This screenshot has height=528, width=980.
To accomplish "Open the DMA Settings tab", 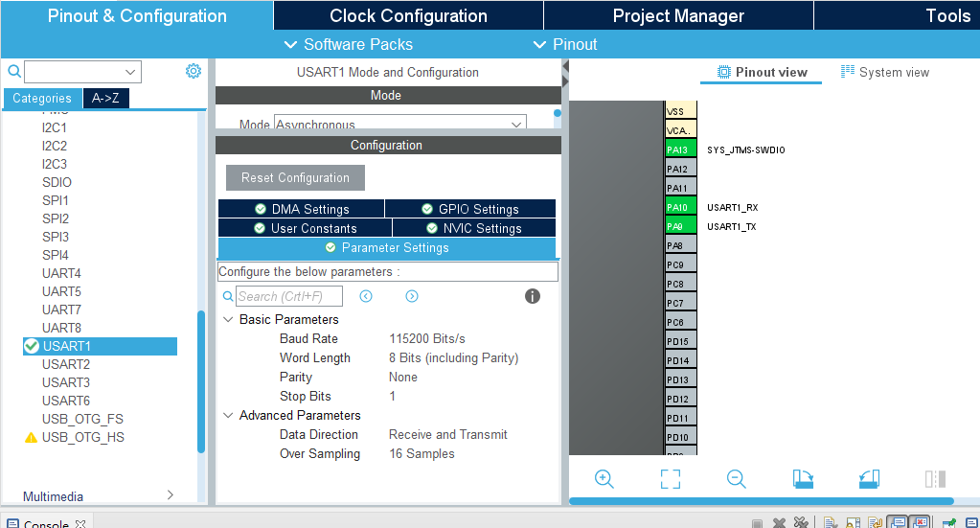I will coord(301,209).
